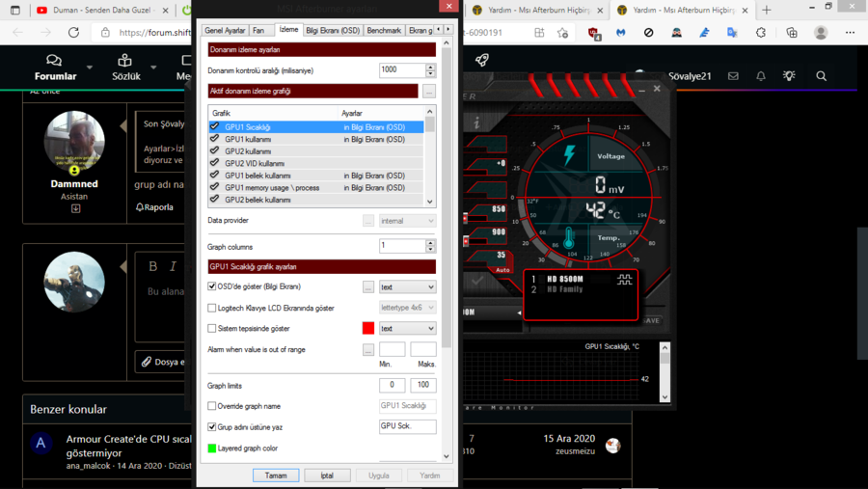The width and height of the screenshot is (868, 489).
Task: Toggle the checkmark for GPU1 Sıcaklığı graph
Action: tap(215, 126)
